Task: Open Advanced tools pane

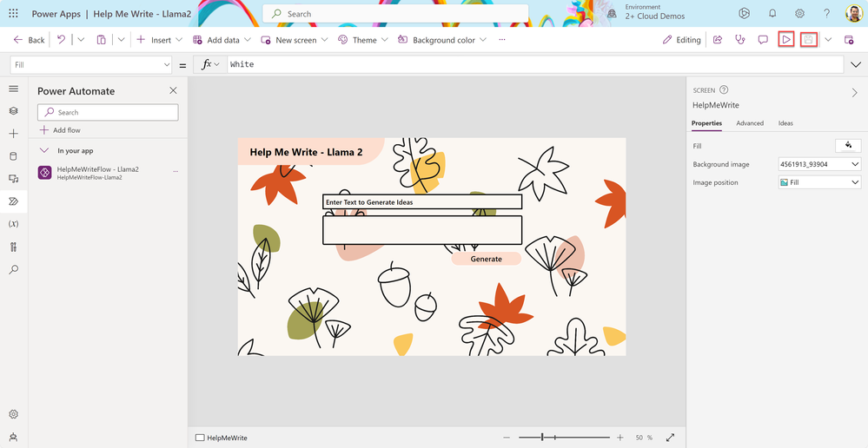Action: [x=14, y=247]
